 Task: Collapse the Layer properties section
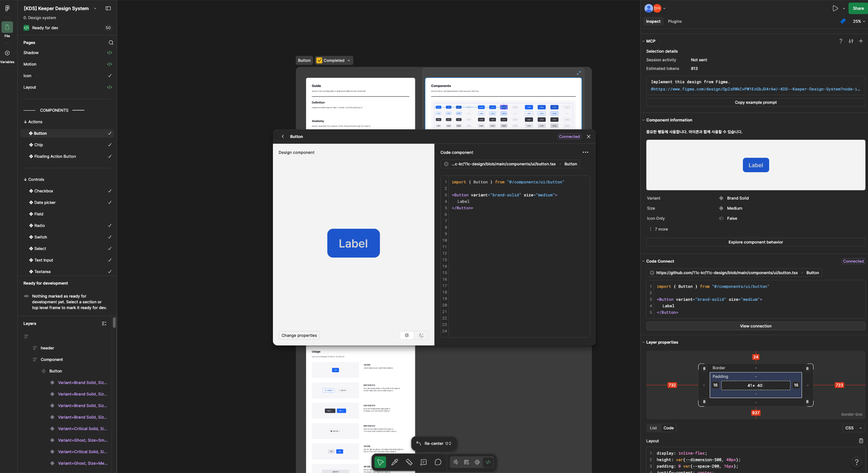[643, 342]
